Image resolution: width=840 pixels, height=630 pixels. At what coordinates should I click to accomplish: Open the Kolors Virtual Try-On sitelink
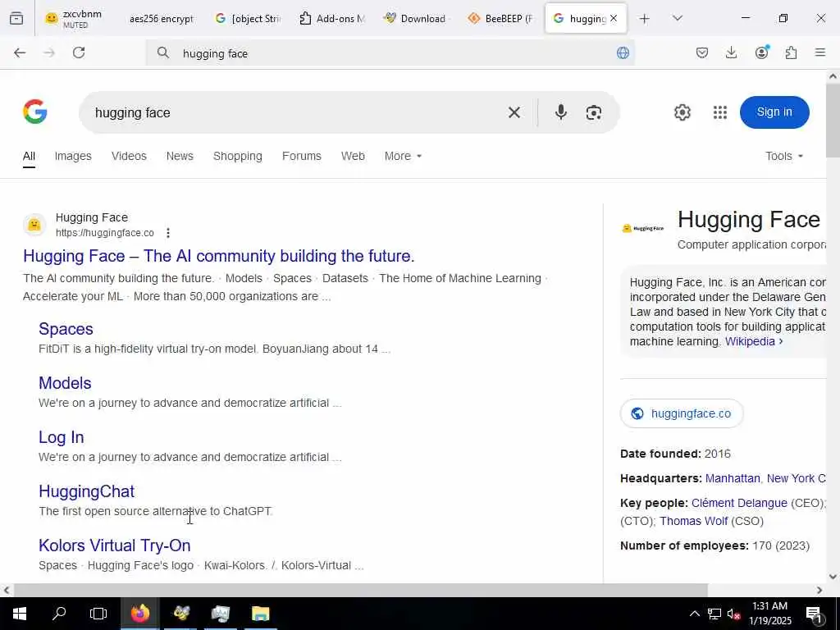tap(115, 546)
